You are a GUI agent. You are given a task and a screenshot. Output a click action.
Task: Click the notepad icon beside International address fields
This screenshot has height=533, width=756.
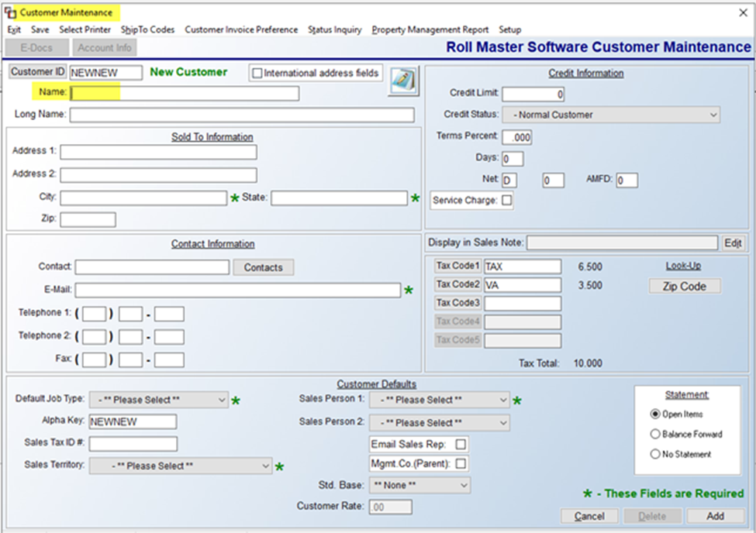coord(403,80)
